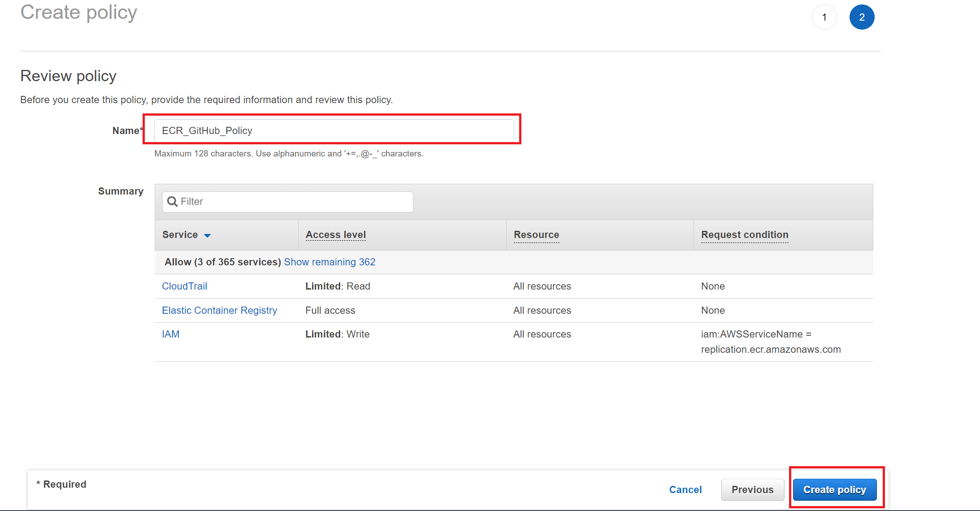Click the policy Name input field
Viewport: 980px width, 511px height.
pyautogui.click(x=334, y=130)
